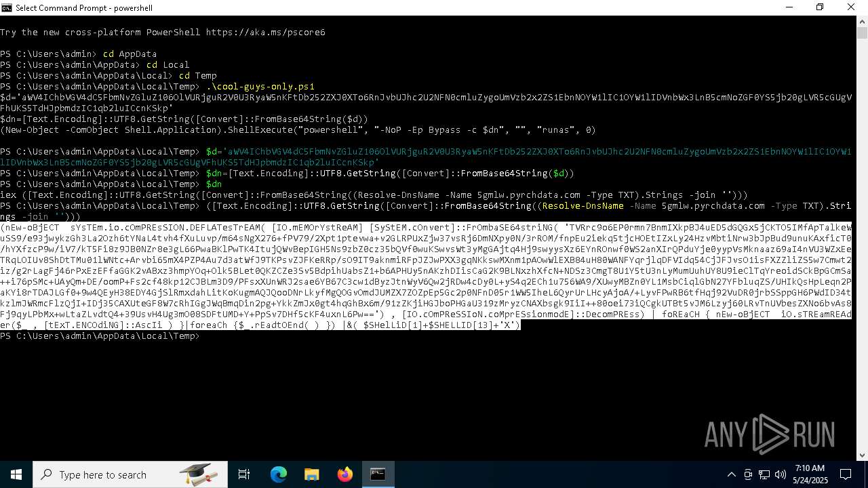
Task: Launch Firefox from the taskbar
Action: tap(345, 474)
